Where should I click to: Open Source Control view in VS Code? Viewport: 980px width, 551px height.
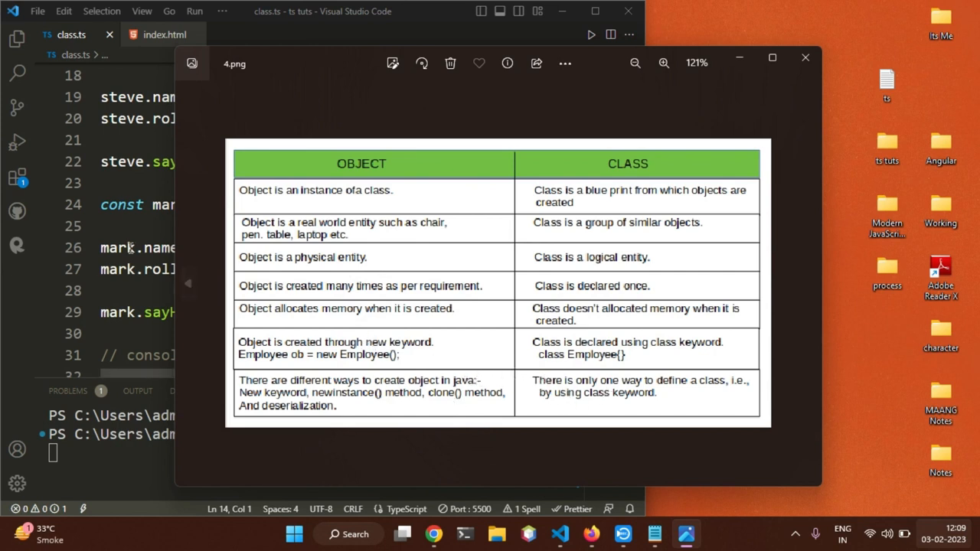17,108
